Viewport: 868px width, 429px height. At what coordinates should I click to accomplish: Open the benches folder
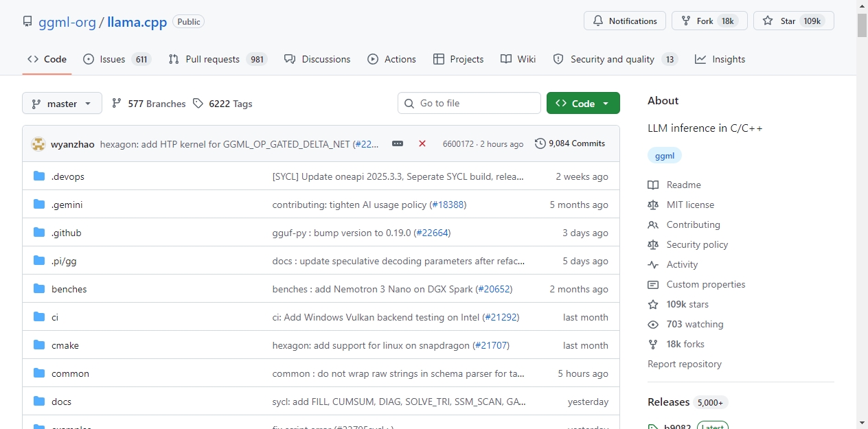69,289
